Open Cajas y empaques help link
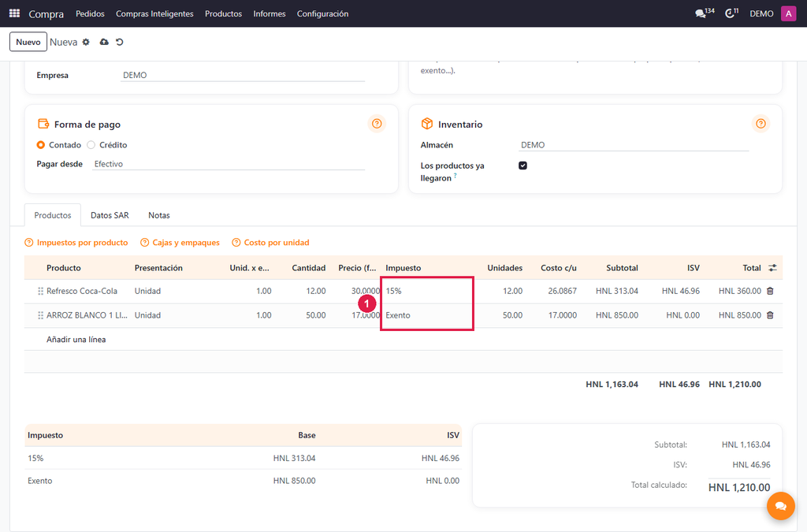This screenshot has width=807, height=532. 180,242
